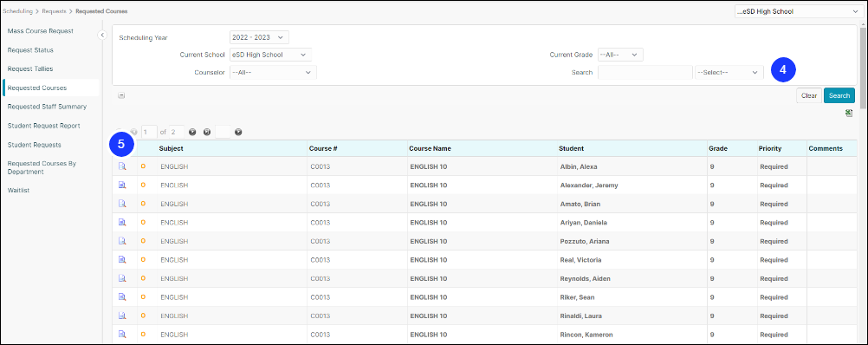The height and width of the screenshot is (345, 868).
Task: Click orange status icon in Ariyan, Daniela row
Action: (144, 222)
